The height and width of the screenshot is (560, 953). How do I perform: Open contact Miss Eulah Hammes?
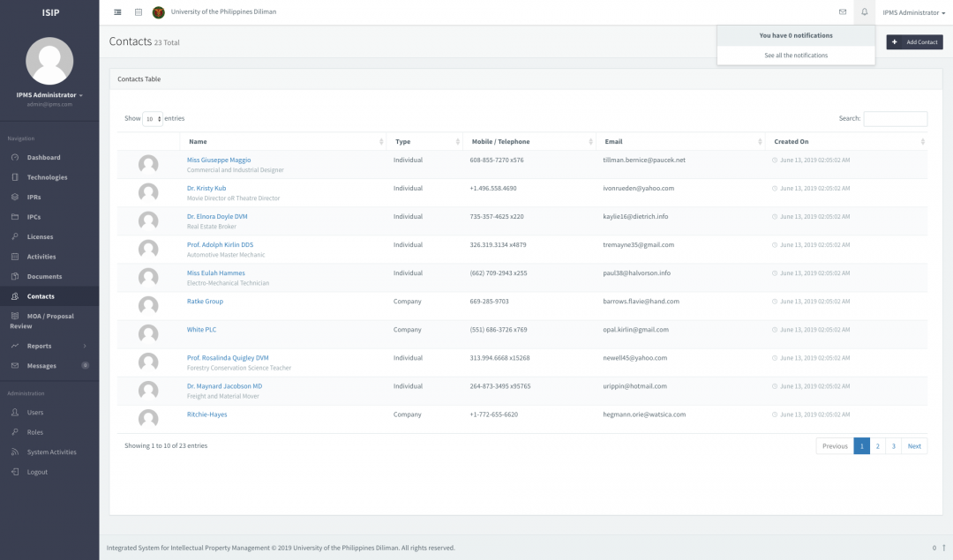[x=216, y=273]
